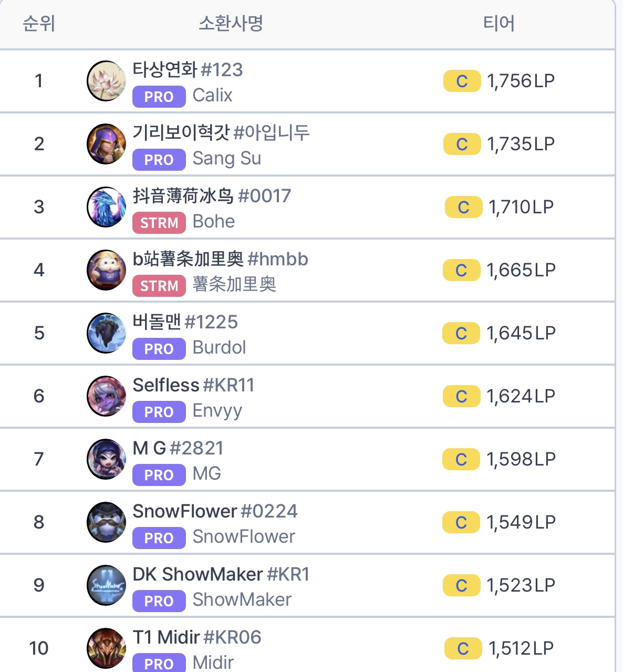Select the floating island avatar of 버돌맨
623x672 pixels.
click(x=106, y=333)
